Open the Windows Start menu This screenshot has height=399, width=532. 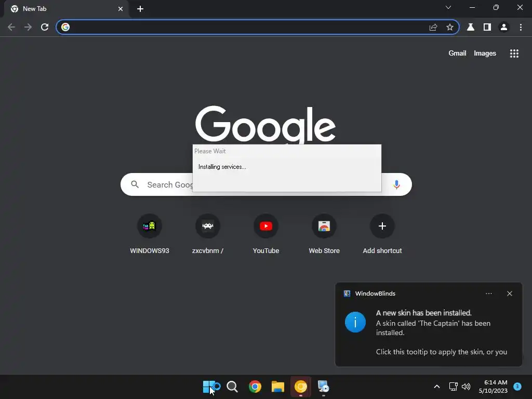(209, 387)
